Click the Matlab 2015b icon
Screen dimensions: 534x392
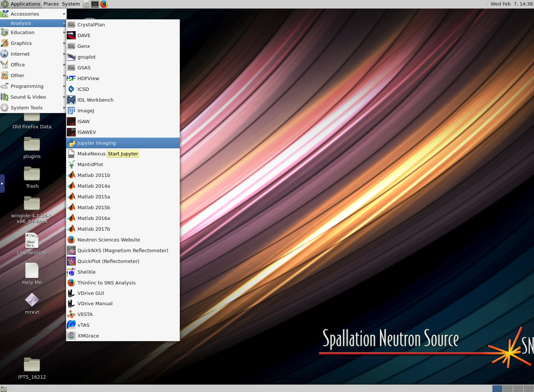[x=71, y=207]
